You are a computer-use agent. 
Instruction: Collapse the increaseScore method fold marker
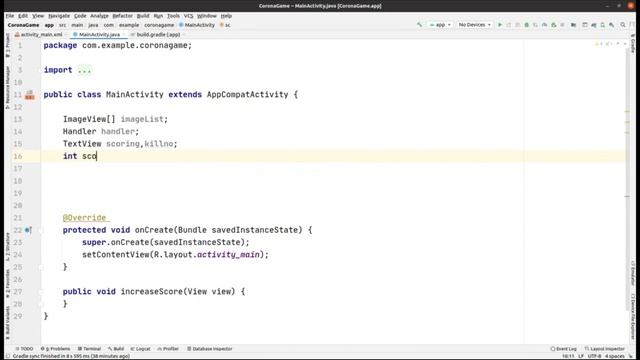coord(41,292)
